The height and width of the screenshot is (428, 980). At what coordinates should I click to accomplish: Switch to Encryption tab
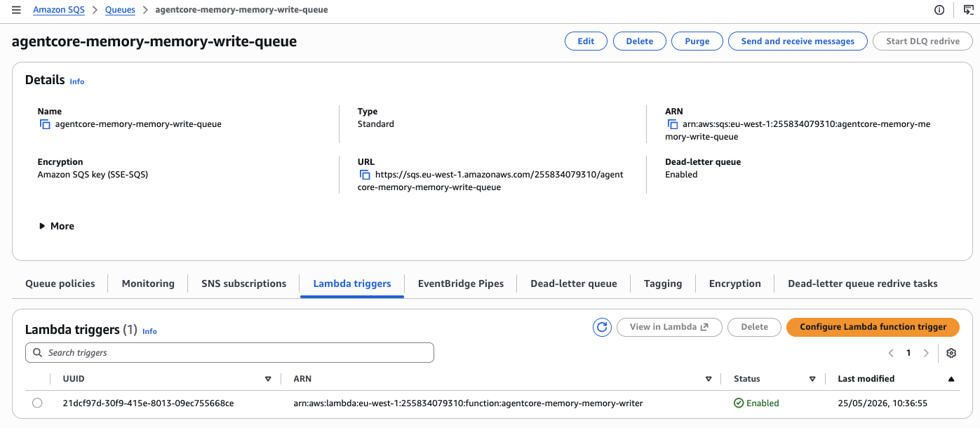click(735, 283)
